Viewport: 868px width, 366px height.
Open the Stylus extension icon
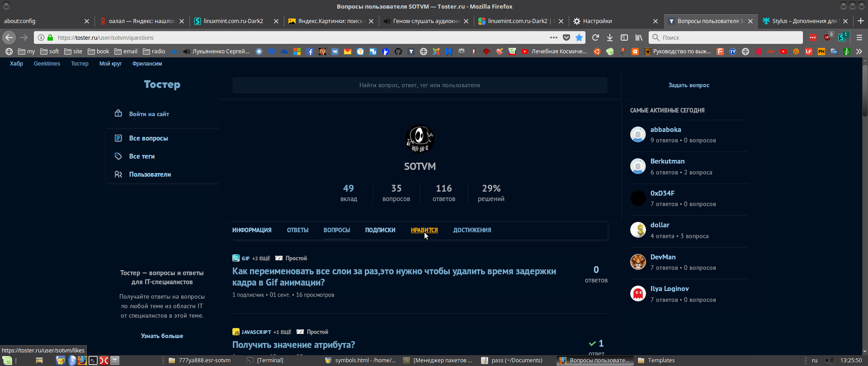[842, 38]
